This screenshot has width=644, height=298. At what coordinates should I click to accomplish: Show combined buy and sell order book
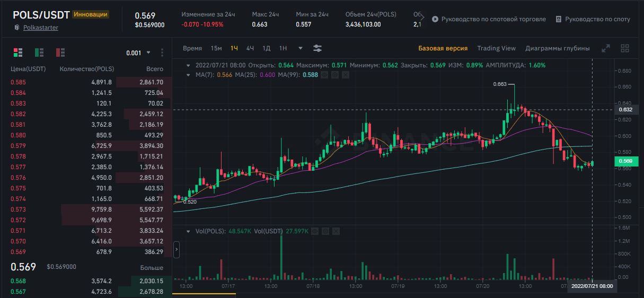(x=18, y=52)
